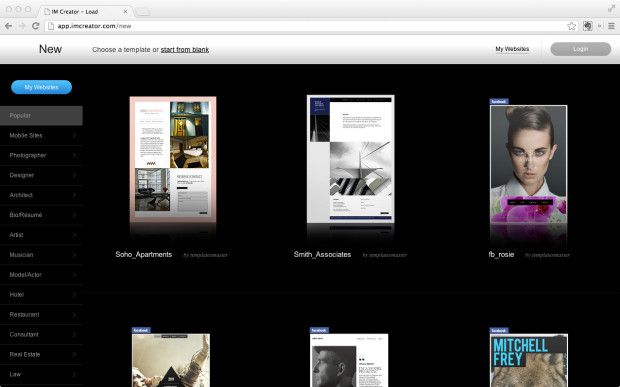Click the Login button
Screen dimensions: 620x387
click(580, 49)
